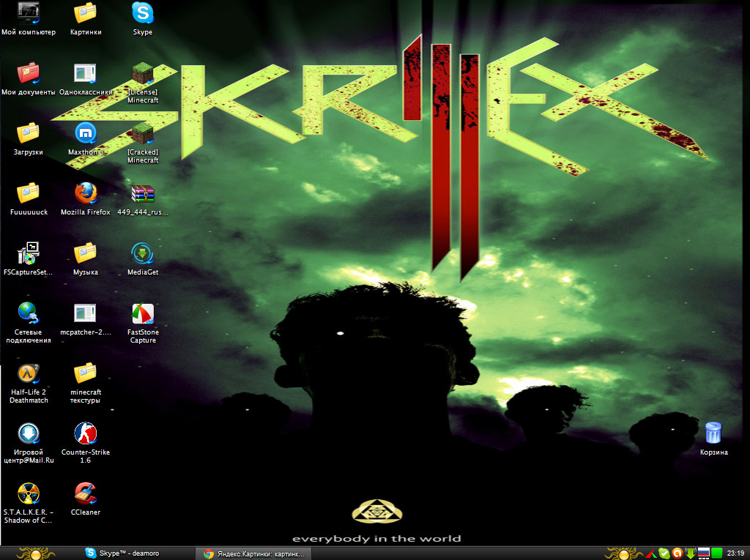Open Сетевые подключения shortcut
This screenshot has height=560, width=750.
tap(29, 323)
